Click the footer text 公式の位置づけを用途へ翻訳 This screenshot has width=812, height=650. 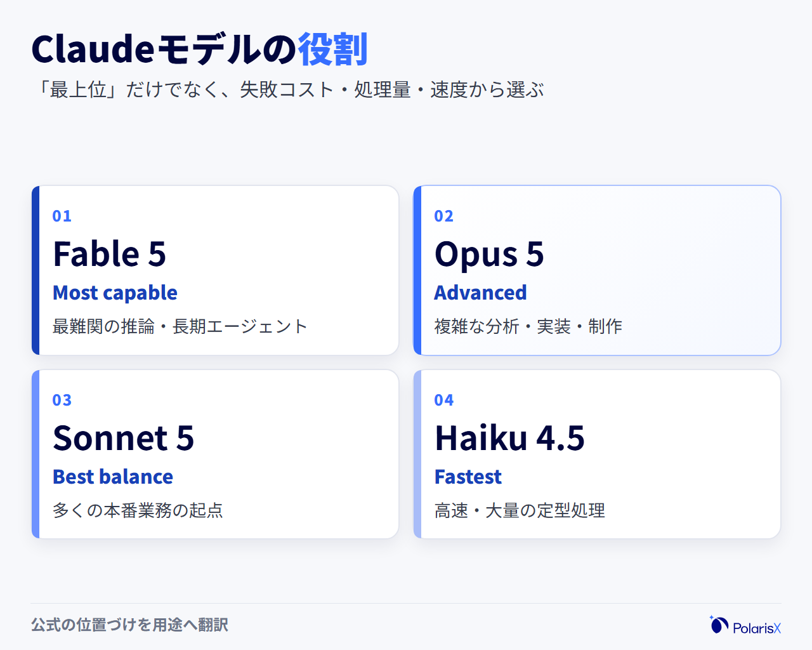click(130, 625)
